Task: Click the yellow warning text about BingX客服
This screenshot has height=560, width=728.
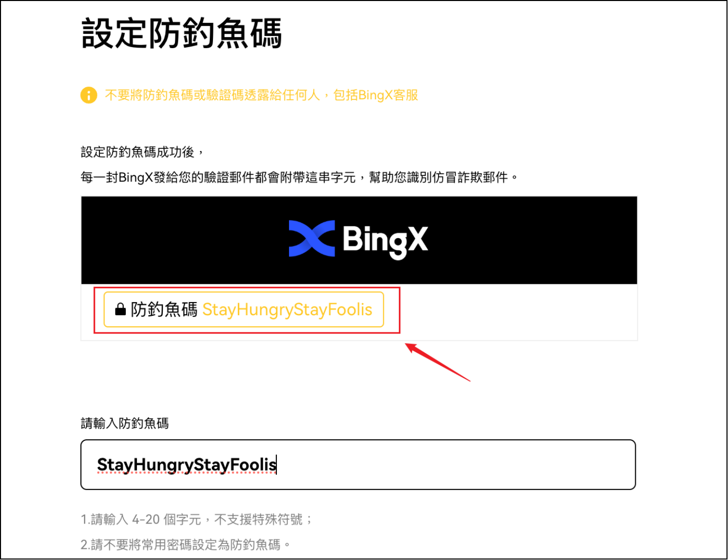Action: coord(262,95)
